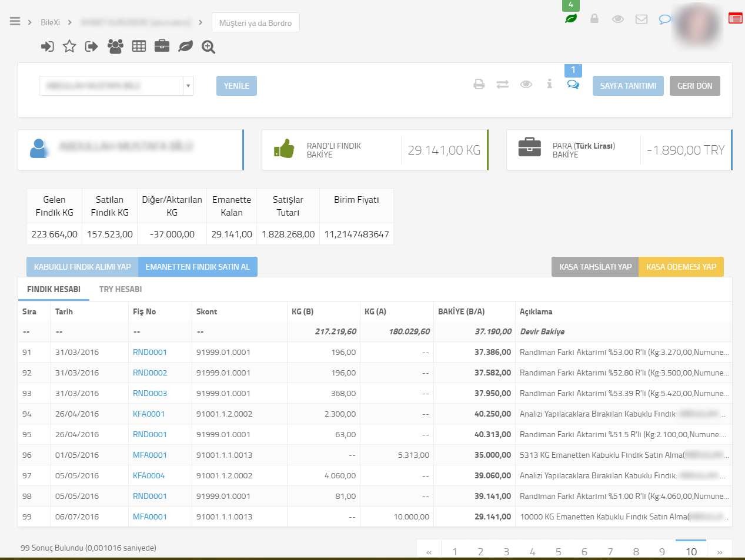The image size is (745, 560).
Task: Click the thumbs-up Rand'lı Fındık icon
Action: tap(284, 149)
